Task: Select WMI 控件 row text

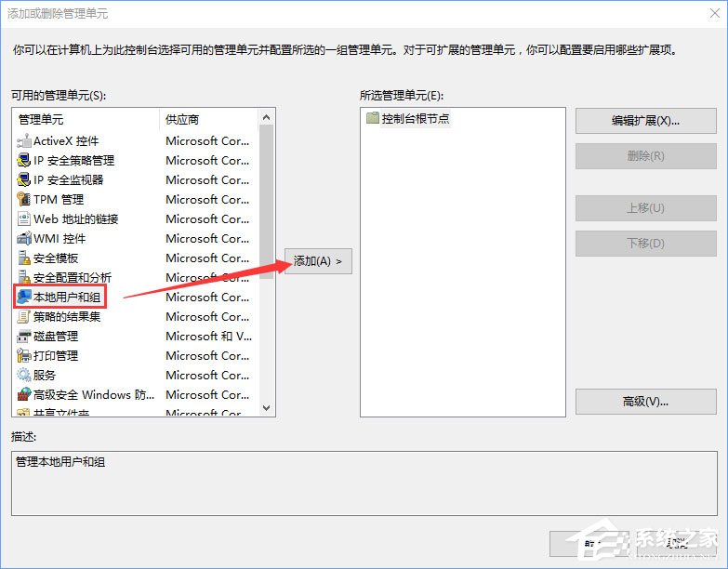Action: pos(60,239)
